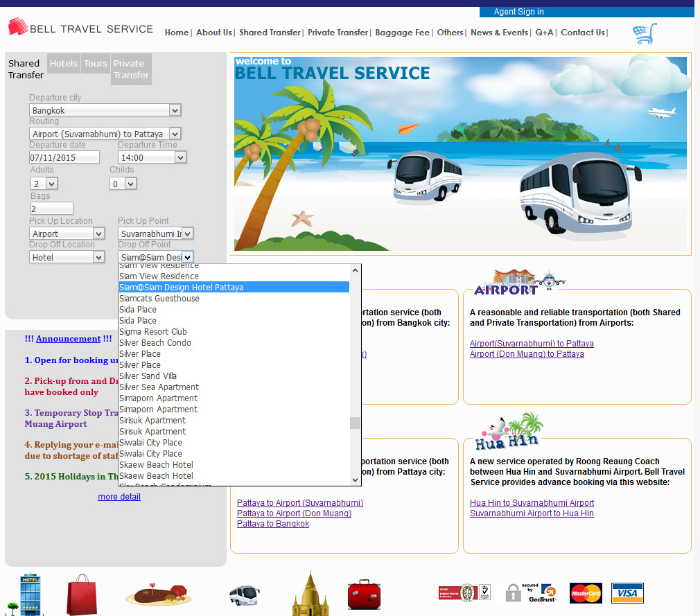Click the Announcement heading link
Screen dimensions: 700x616
click(69, 338)
